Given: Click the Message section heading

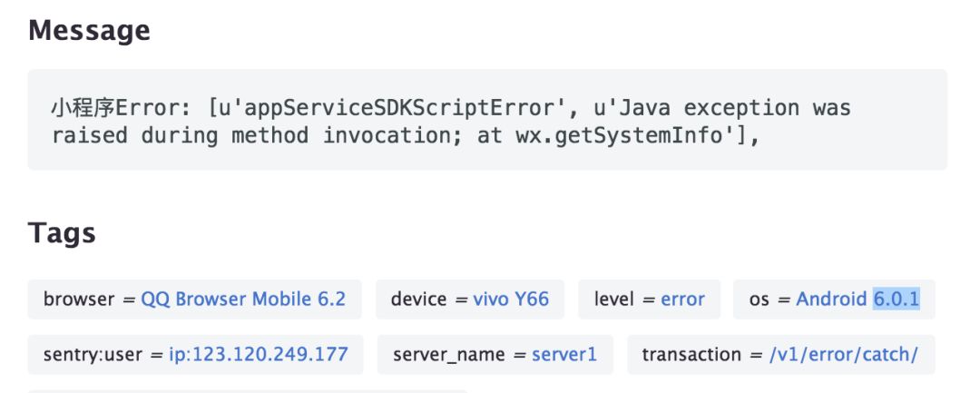Looking at the screenshot, I should pos(89,31).
